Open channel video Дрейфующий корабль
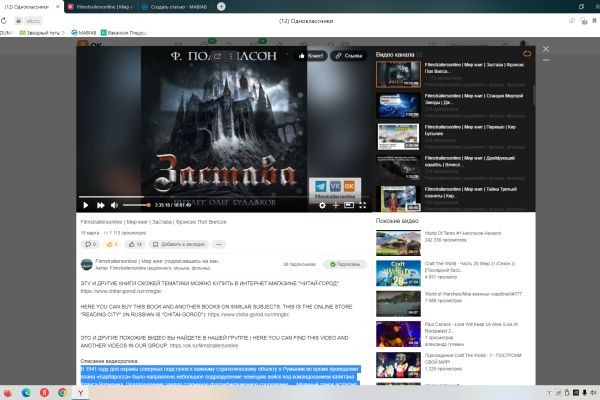 click(398, 168)
